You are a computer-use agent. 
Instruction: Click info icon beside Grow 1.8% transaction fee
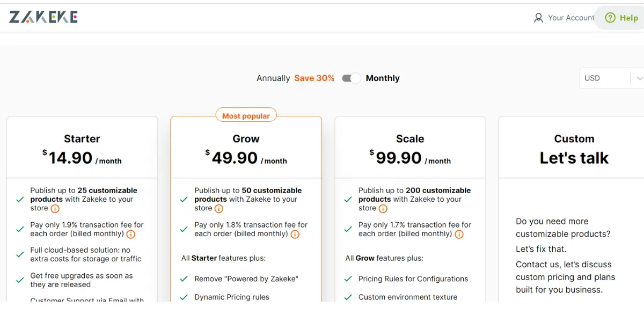(x=295, y=234)
